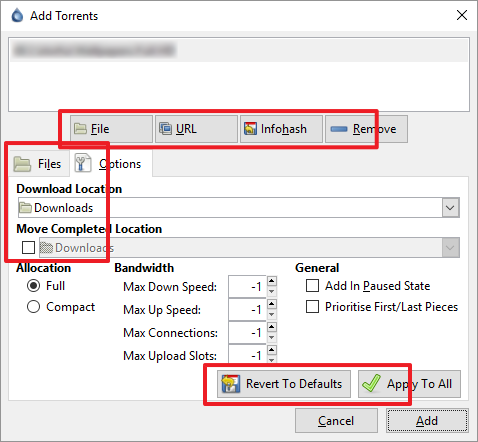Increase Max Down Speed with up arrow
478x442 pixels.
(x=272, y=281)
